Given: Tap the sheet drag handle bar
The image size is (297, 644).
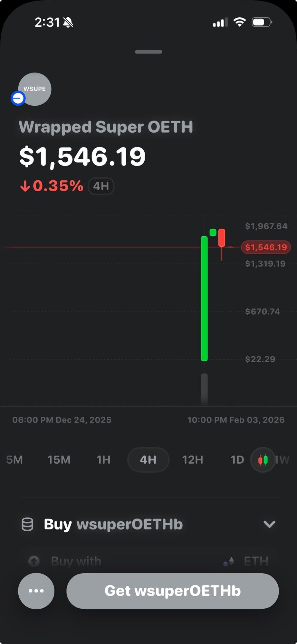Looking at the screenshot, I should point(148,52).
